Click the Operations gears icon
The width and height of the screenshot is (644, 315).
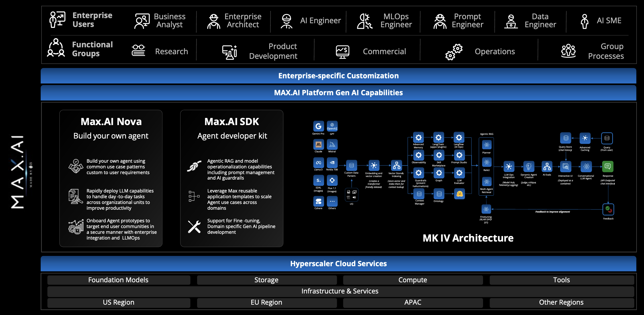tap(454, 52)
